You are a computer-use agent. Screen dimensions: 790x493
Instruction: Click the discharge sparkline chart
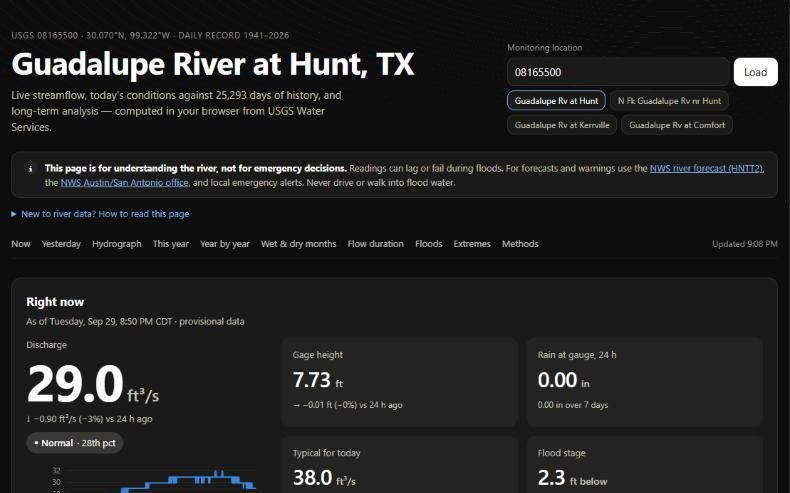[154, 480]
